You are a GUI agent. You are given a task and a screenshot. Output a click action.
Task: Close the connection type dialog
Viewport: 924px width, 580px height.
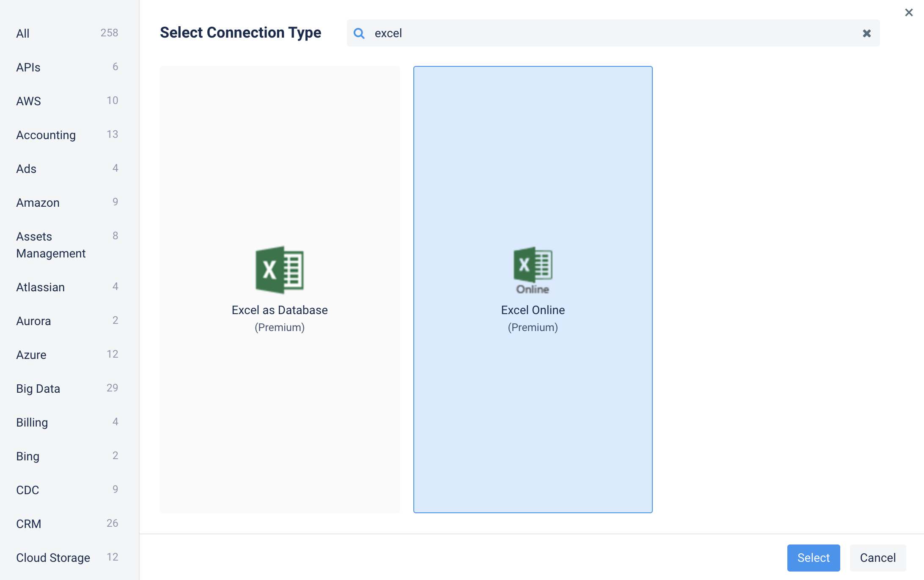click(x=909, y=12)
